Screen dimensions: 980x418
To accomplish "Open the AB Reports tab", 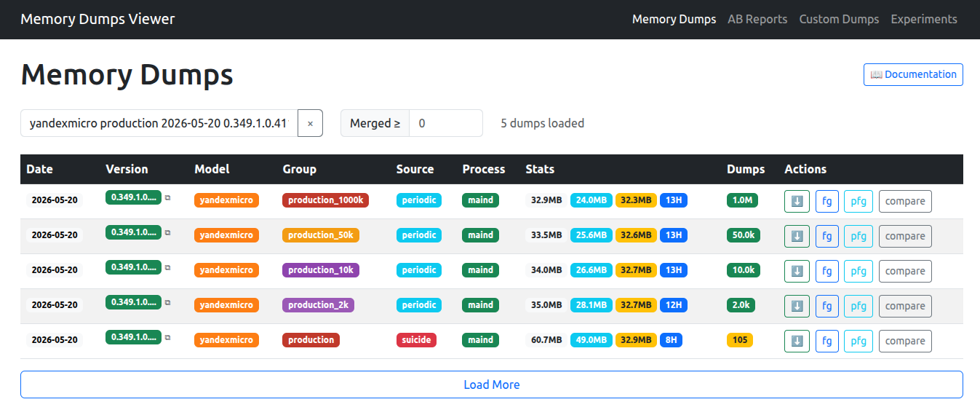I will tap(757, 19).
